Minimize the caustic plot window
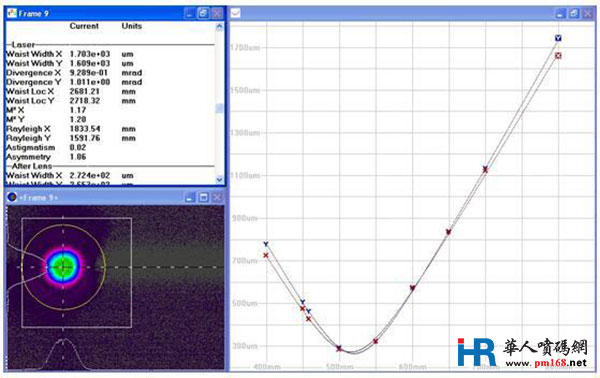This screenshot has width=600, height=378. (x=560, y=14)
